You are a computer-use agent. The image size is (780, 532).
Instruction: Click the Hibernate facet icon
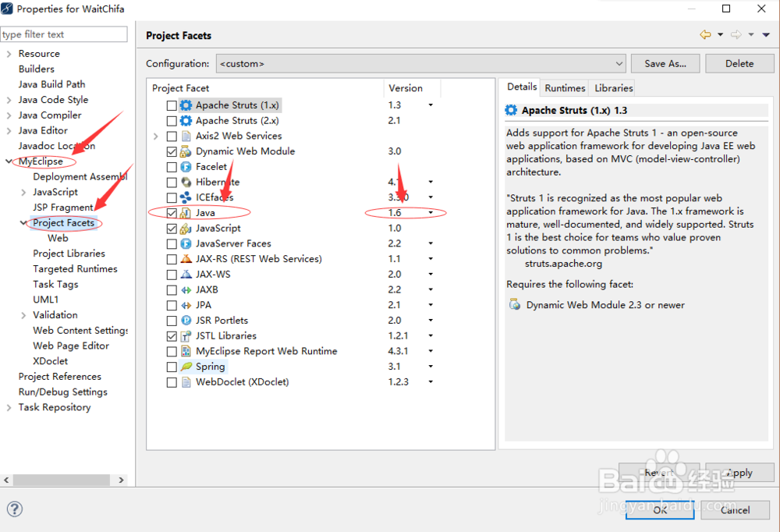tap(186, 183)
